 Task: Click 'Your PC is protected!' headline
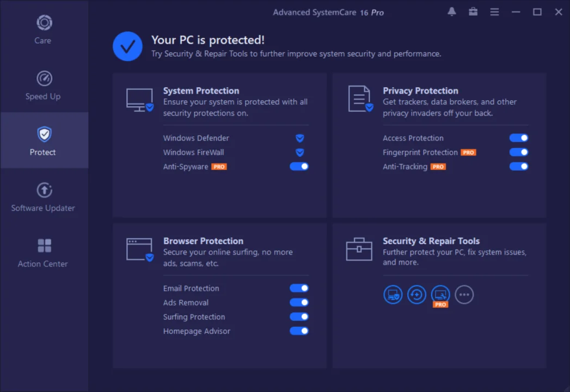click(208, 40)
